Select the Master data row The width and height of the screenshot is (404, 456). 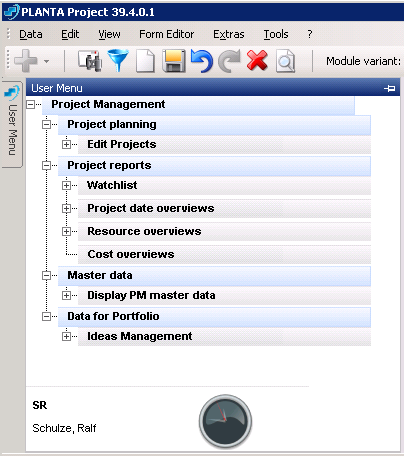pos(214,276)
